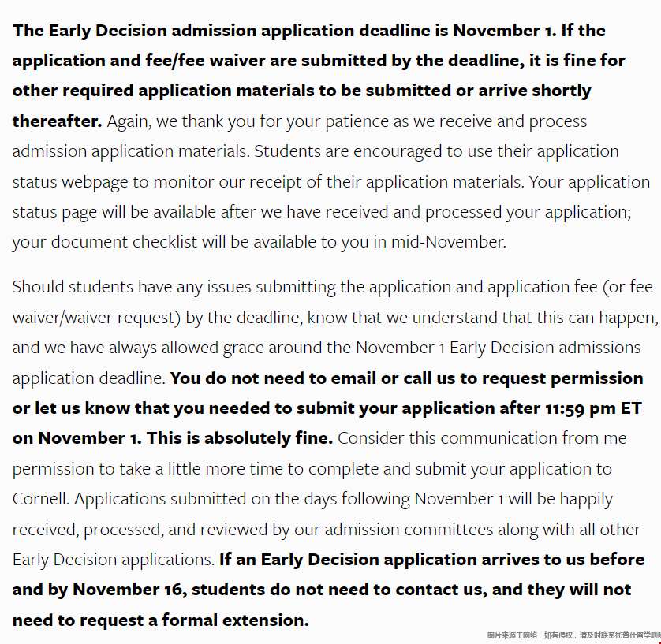Click the watermark text in the bottom-right corner
661x644 pixels.
[572, 635]
